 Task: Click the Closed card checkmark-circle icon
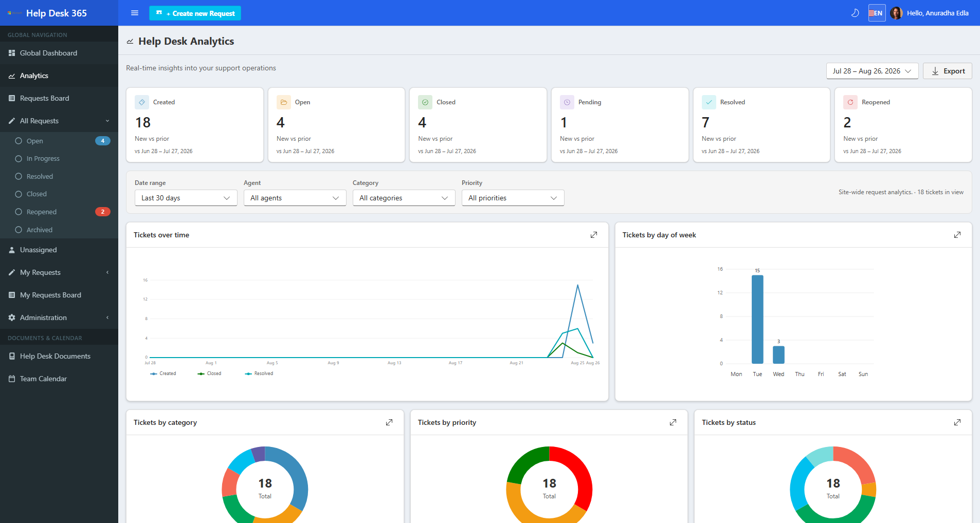coord(425,102)
